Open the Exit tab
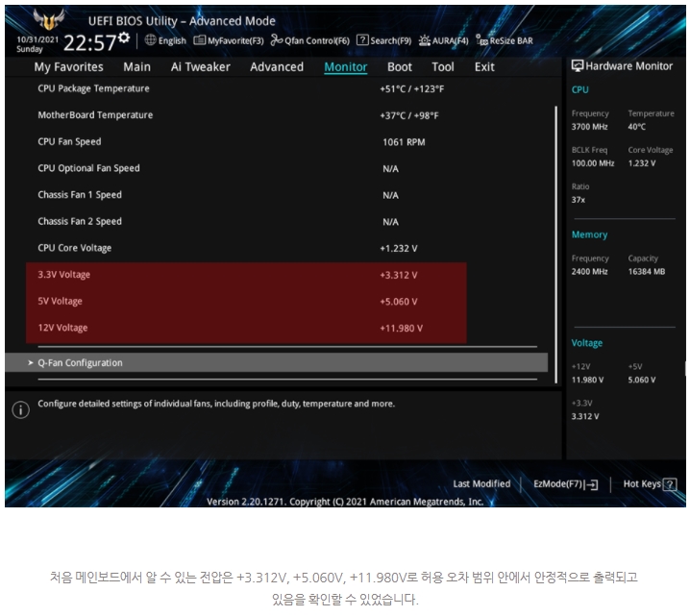This screenshot has height=616, width=690. 484,67
